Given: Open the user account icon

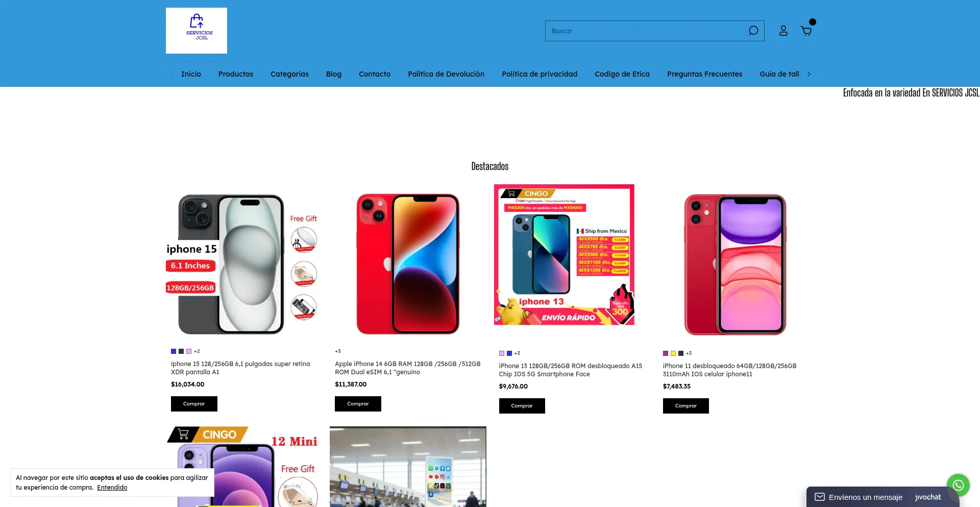Looking at the screenshot, I should tap(783, 31).
